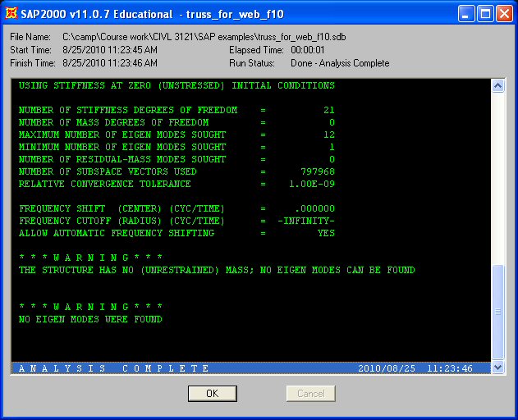Viewport: 518px width, 420px height.
Task: Click the second WARNING header
Action: coord(90,307)
